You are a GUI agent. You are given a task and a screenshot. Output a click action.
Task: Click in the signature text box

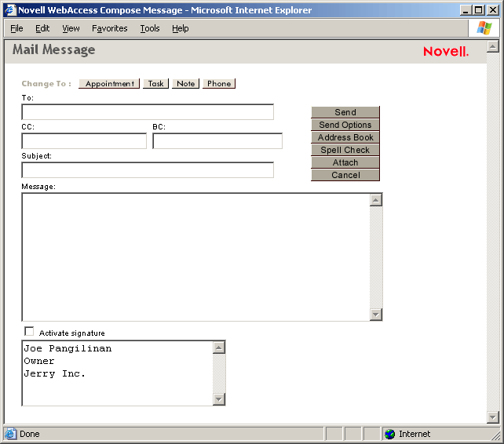(117, 373)
